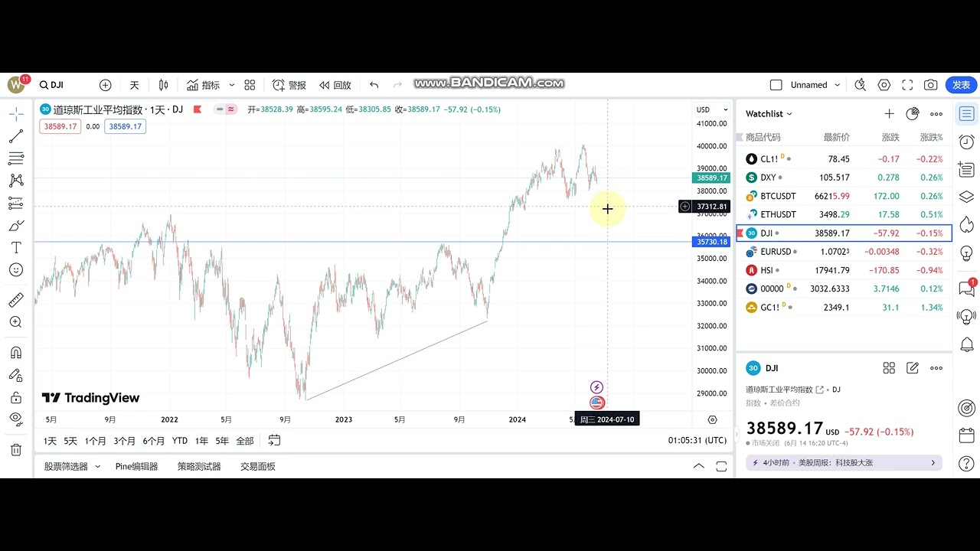
Task: Open Watchlist name dropdown
Action: 769,114
